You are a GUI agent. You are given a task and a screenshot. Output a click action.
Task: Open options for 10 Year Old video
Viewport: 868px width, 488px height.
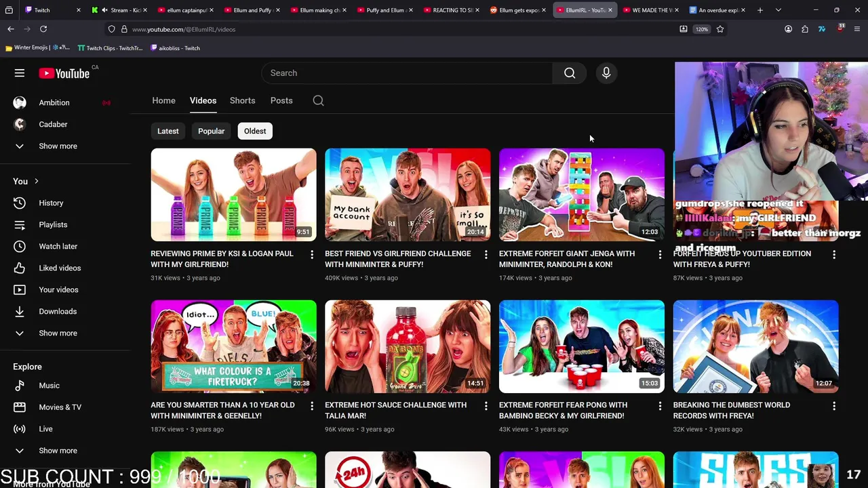pyautogui.click(x=312, y=405)
